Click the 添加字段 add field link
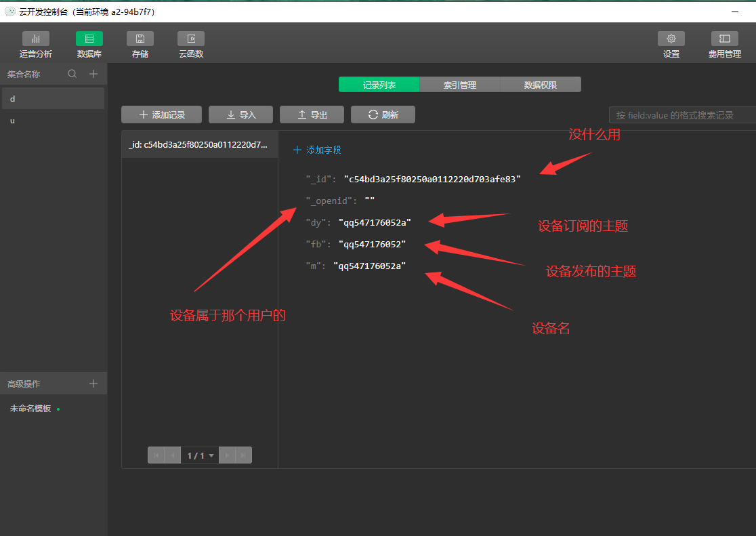This screenshot has width=756, height=536. [317, 150]
